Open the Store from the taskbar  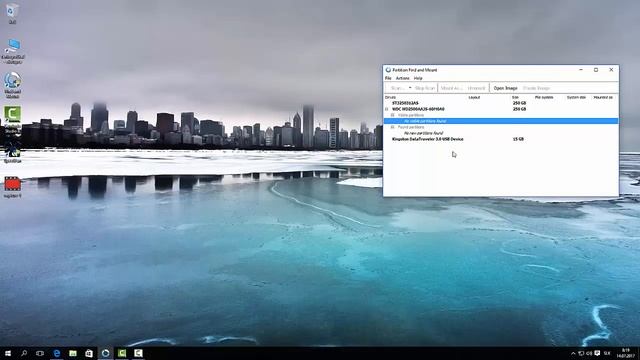click(89, 353)
